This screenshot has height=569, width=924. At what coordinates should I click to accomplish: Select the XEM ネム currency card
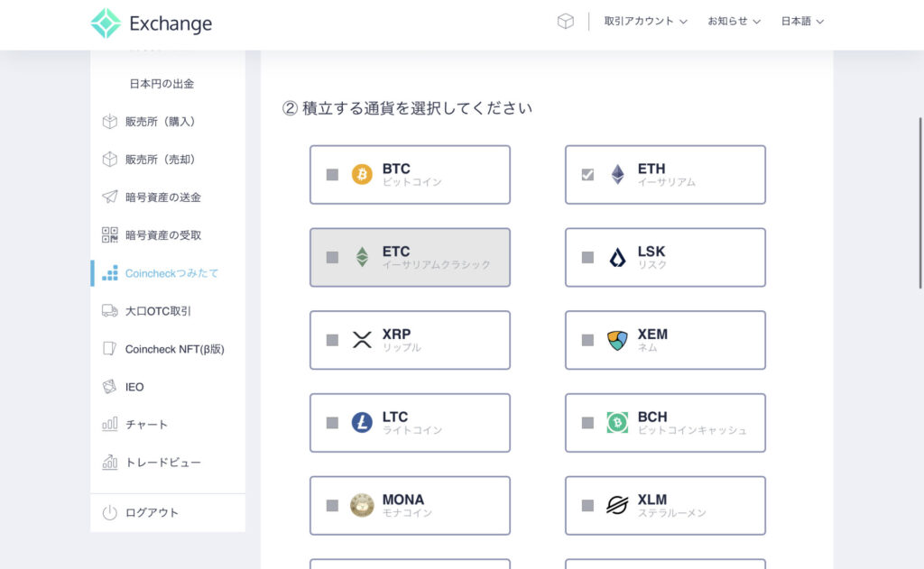665,341
